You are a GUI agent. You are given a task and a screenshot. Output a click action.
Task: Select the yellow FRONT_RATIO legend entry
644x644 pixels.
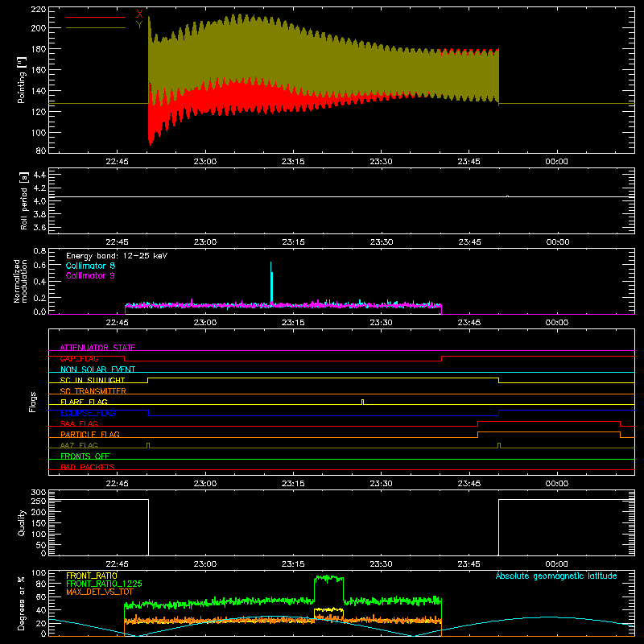click(x=92, y=576)
